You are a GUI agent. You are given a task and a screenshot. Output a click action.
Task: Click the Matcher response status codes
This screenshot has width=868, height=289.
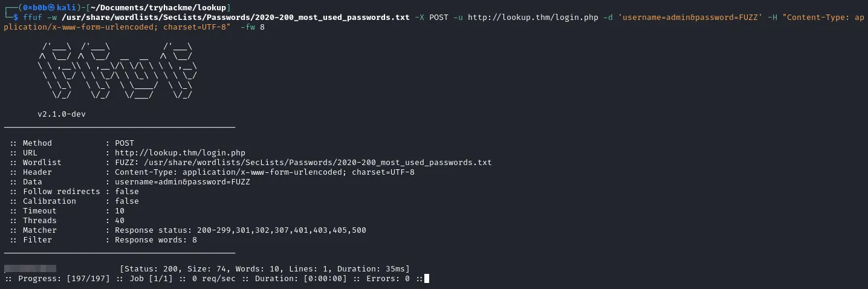(240, 230)
